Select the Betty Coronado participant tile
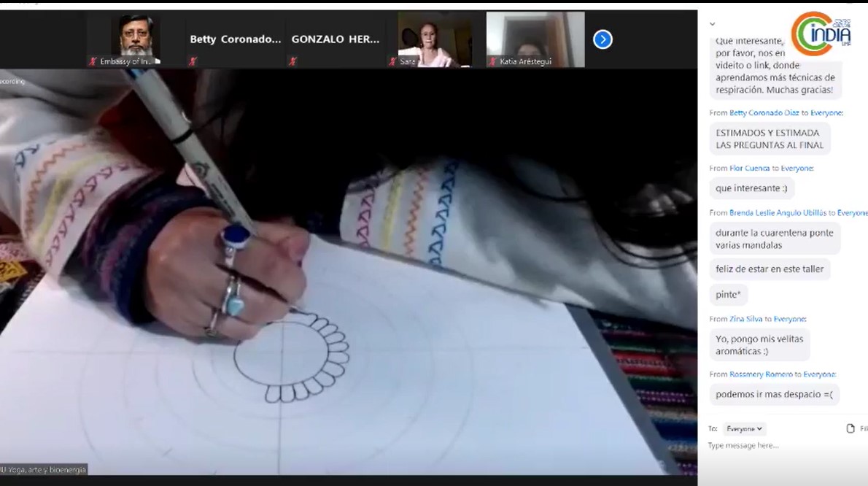 point(236,39)
